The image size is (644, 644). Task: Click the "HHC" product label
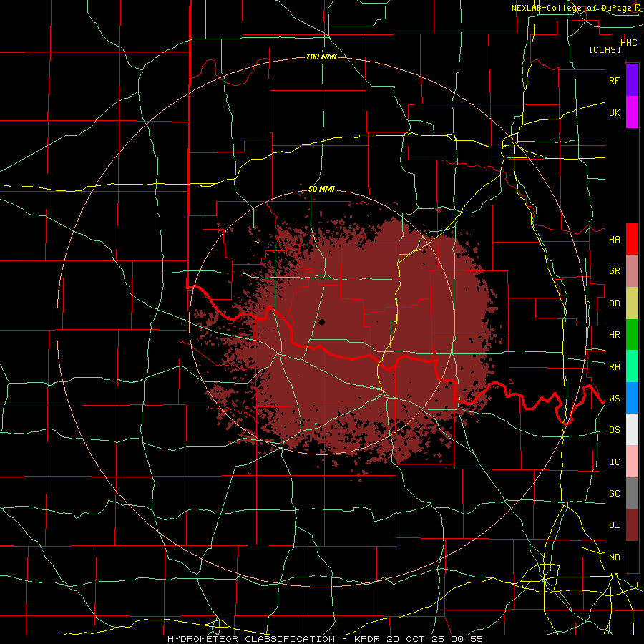pyautogui.click(x=628, y=43)
